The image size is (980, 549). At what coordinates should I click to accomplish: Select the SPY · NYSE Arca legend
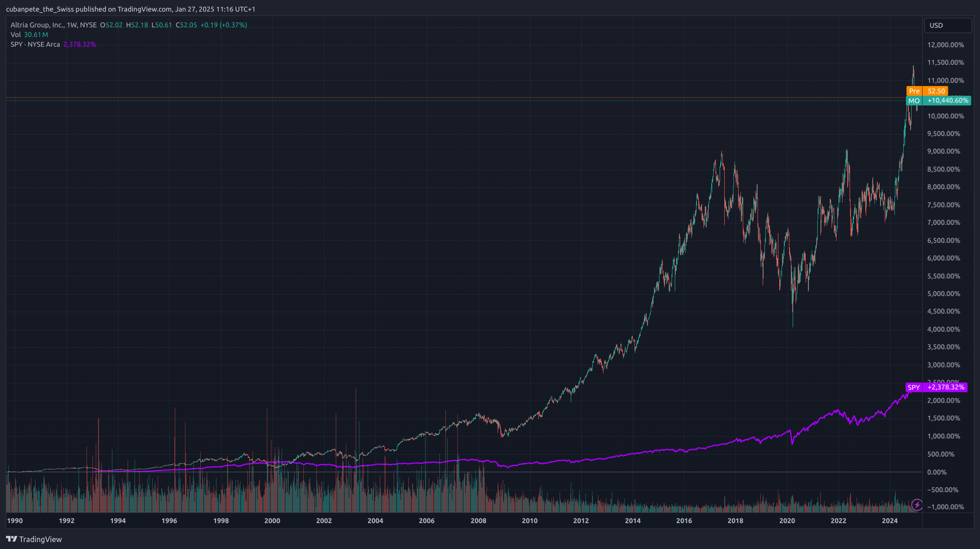35,44
